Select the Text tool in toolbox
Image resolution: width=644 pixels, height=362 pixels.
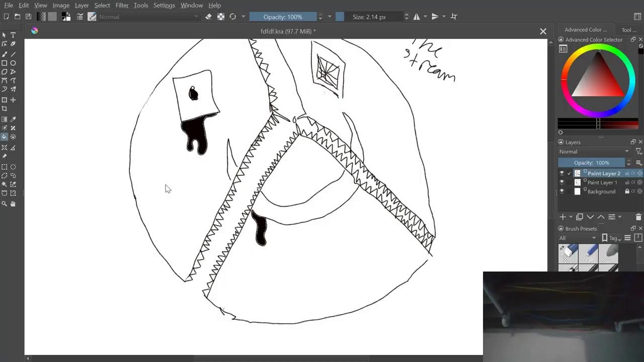click(13, 35)
